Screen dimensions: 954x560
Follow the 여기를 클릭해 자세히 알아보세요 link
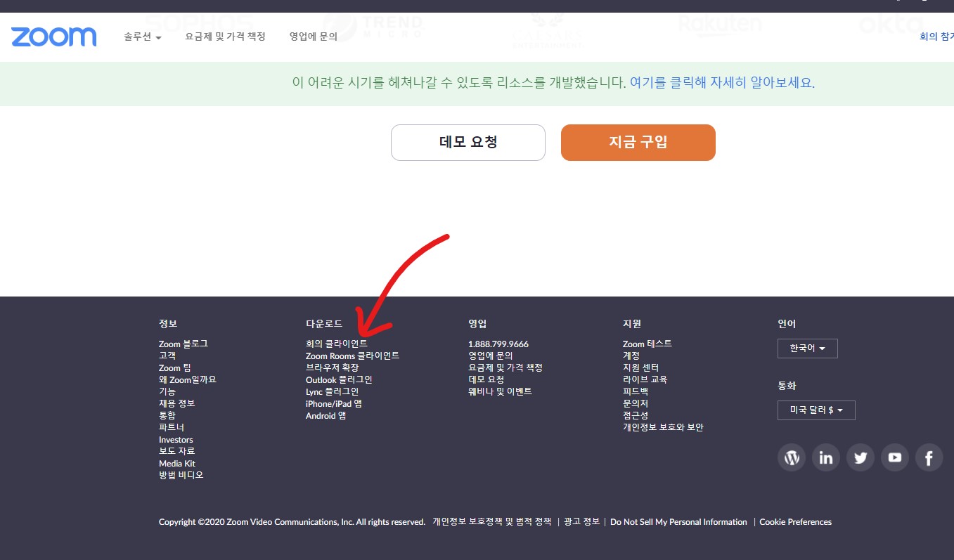tap(721, 83)
